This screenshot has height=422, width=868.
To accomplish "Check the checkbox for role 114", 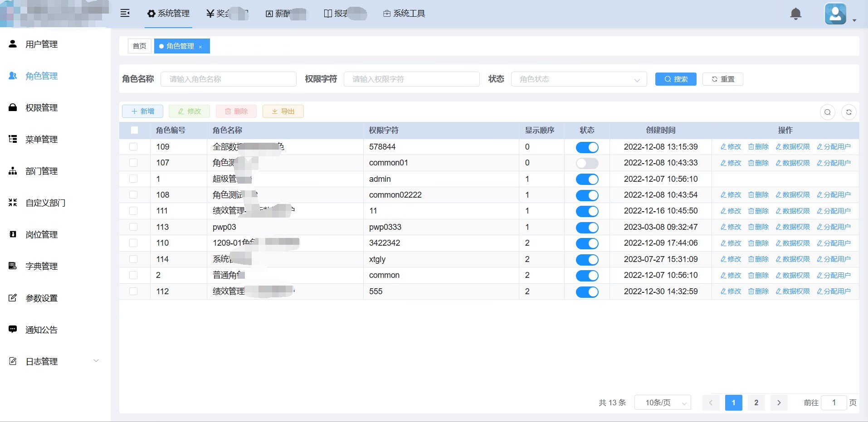I will tap(133, 259).
